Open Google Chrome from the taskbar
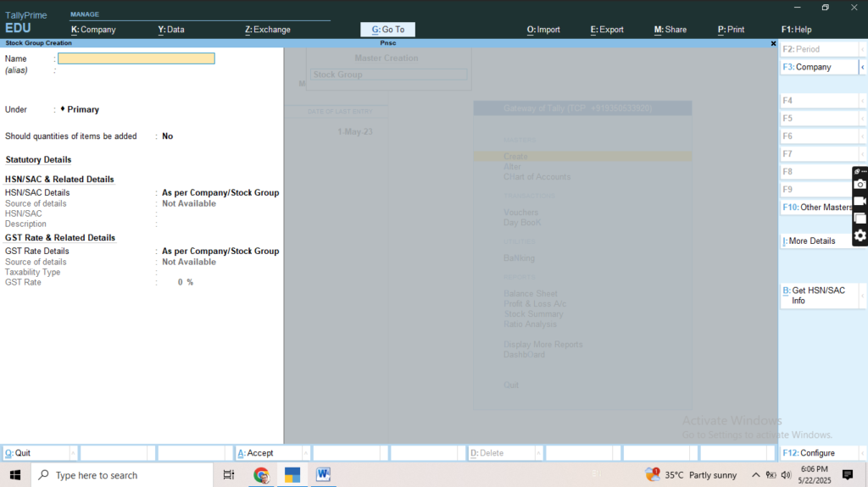This screenshot has width=868, height=487. click(261, 475)
